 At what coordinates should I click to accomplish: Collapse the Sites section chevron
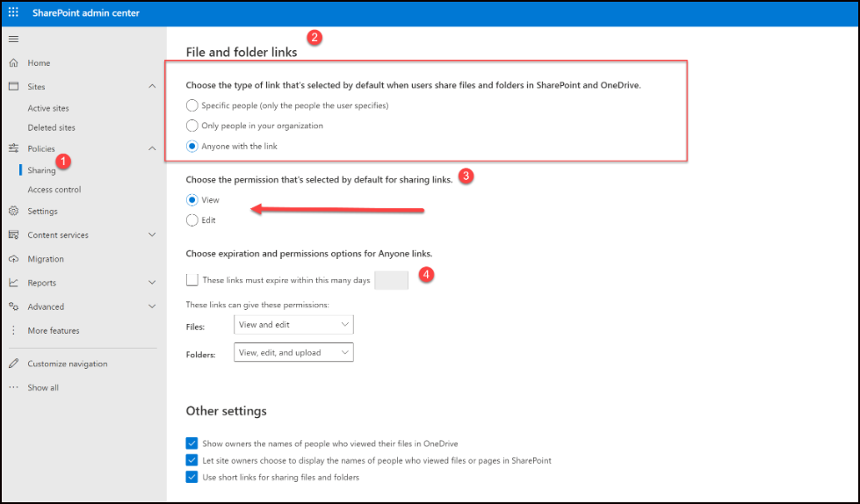tap(152, 87)
